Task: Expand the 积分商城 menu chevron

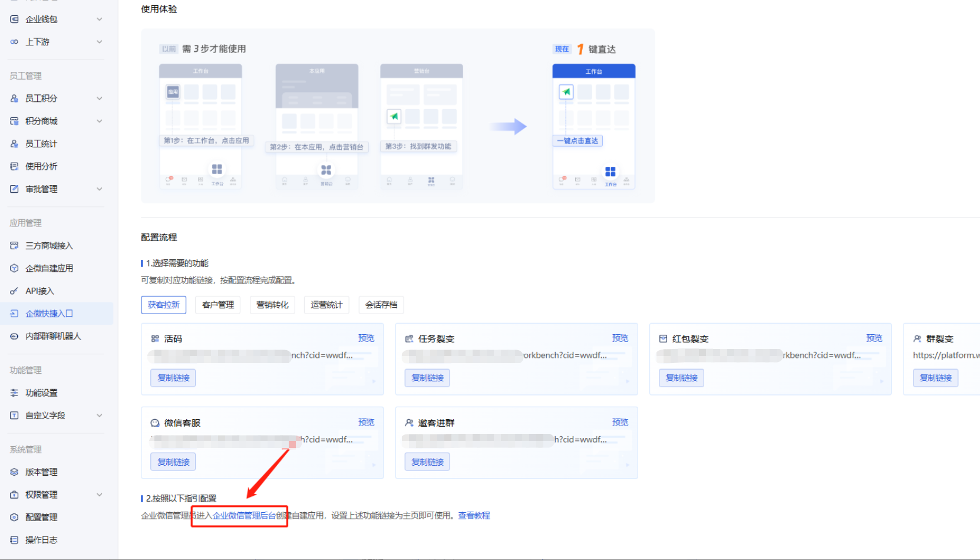Action: click(x=100, y=121)
